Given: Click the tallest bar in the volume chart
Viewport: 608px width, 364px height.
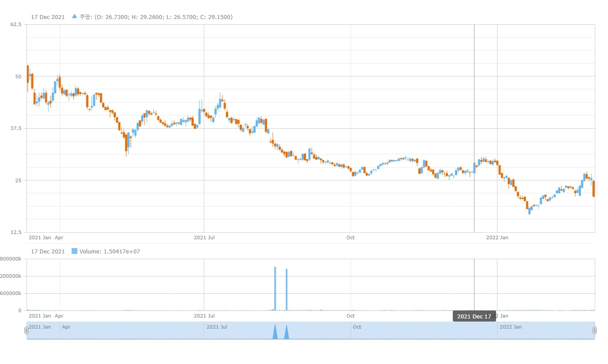Looking at the screenshot, I should (275, 288).
